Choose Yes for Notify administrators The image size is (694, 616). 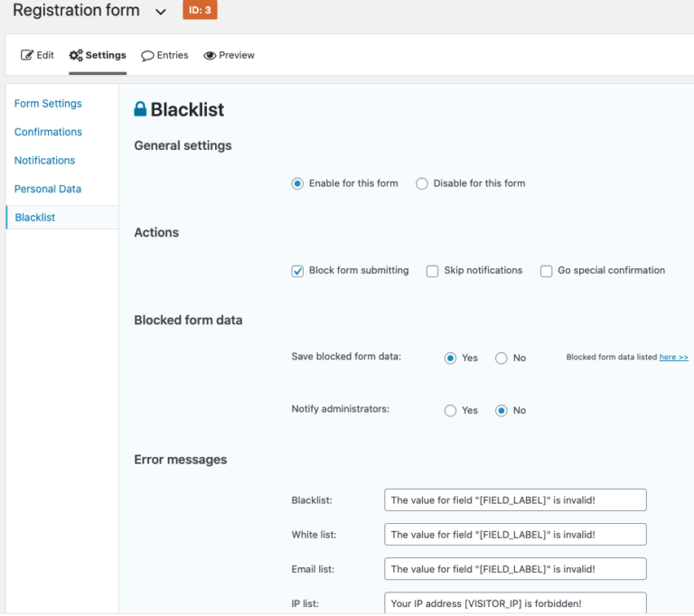(x=450, y=411)
